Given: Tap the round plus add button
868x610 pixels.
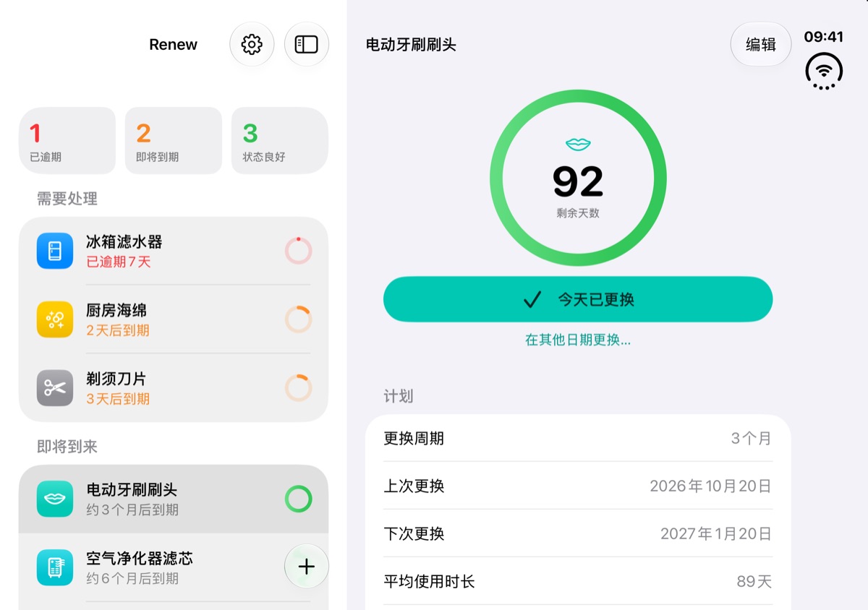Looking at the screenshot, I should pos(307,567).
